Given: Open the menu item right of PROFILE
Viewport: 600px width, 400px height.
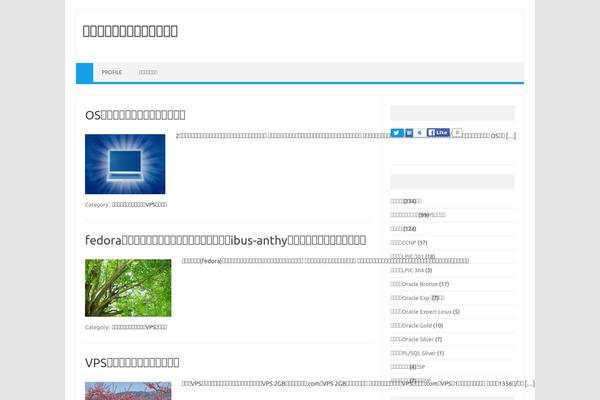Looking at the screenshot, I should pos(148,72).
